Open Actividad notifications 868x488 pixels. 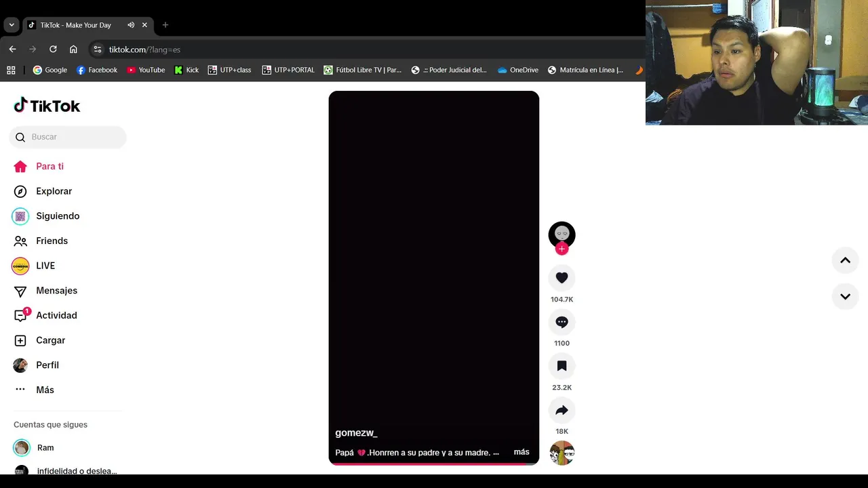pos(45,315)
